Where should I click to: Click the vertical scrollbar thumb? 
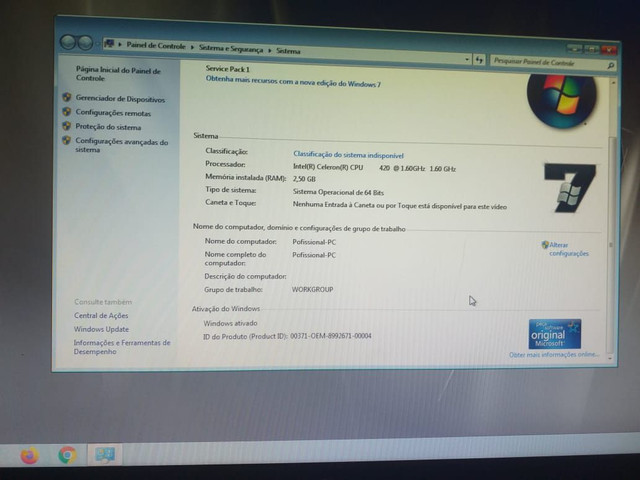[611, 245]
